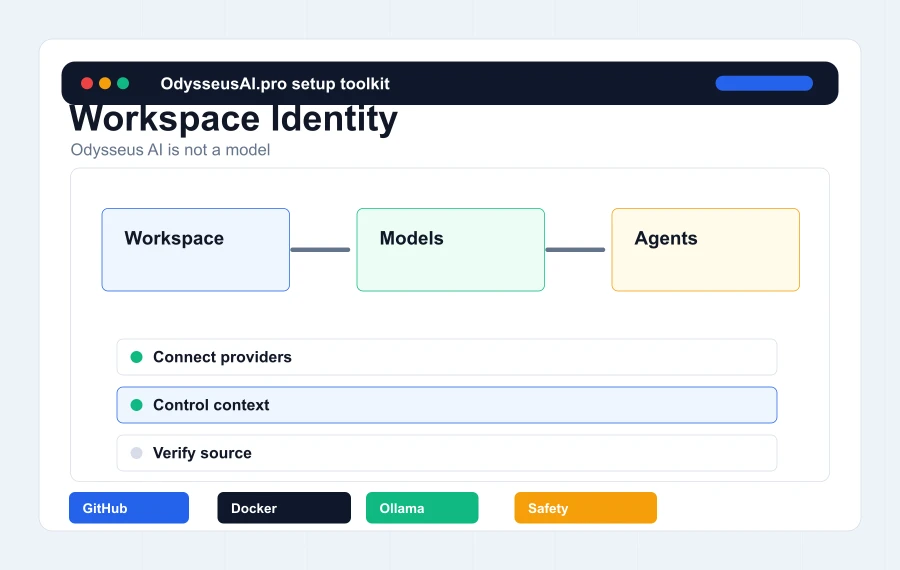
Task: Click 'Odysseus AI is not a model' subtitle
Action: pos(170,150)
